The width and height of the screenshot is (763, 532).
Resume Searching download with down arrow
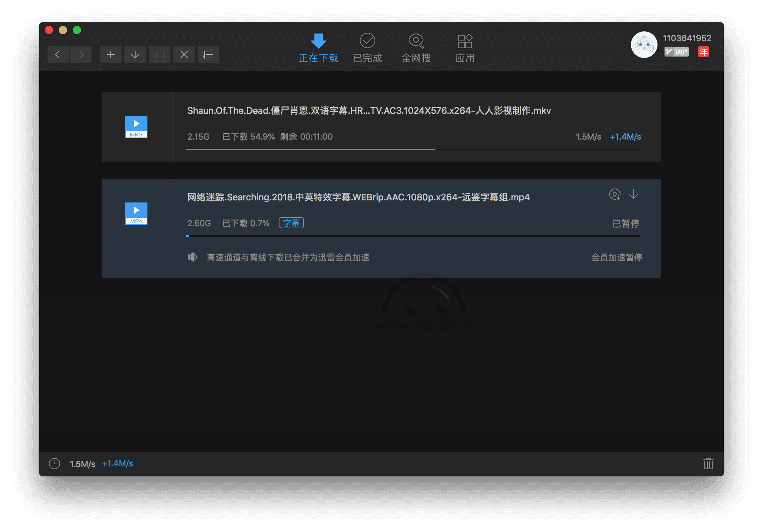tap(633, 194)
